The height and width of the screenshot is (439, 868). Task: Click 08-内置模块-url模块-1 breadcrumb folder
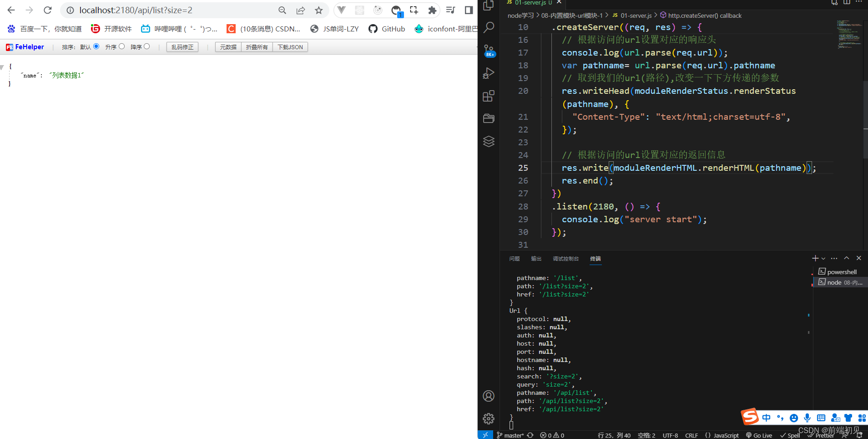point(572,15)
